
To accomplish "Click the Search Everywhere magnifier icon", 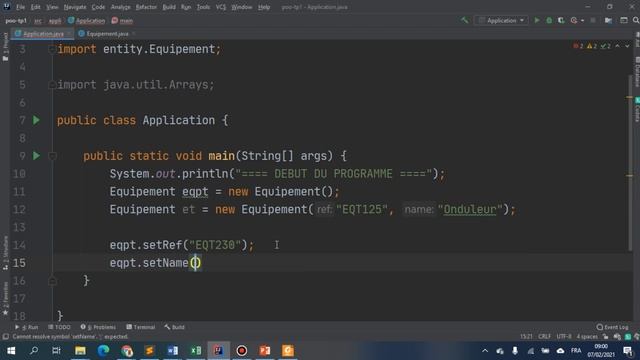I will click(636, 20).
